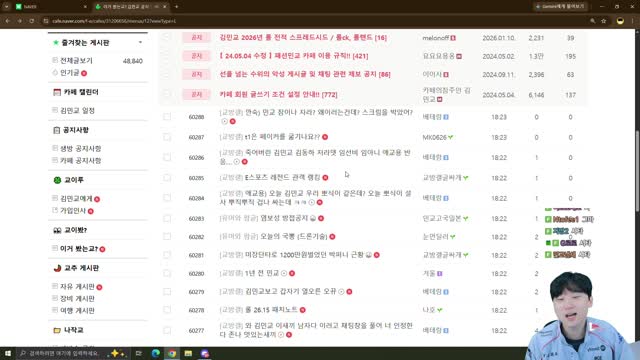Bookmark this page with the star icon
Image resolution: width=640 pixels, height=360 pixels.
point(603,21)
